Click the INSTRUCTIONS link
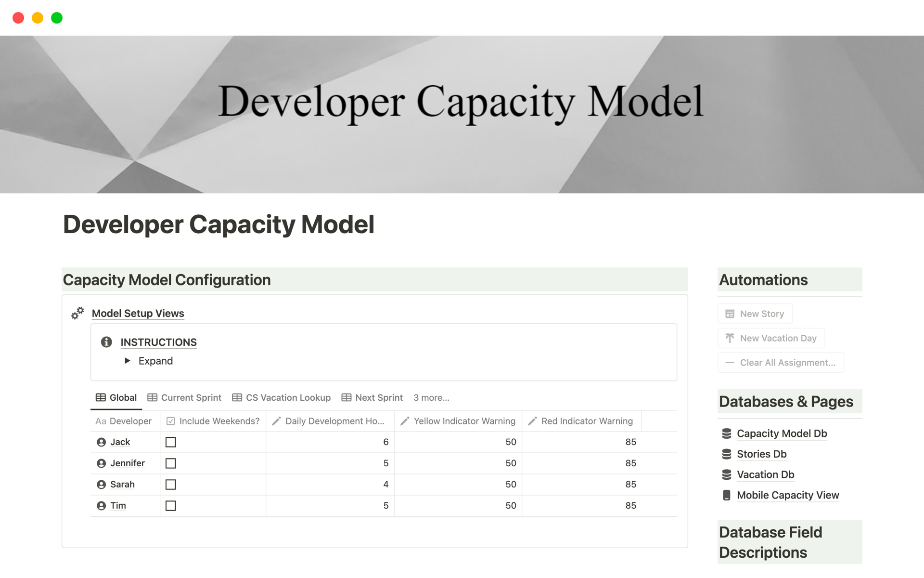This screenshot has height=578, width=924. [x=158, y=342]
